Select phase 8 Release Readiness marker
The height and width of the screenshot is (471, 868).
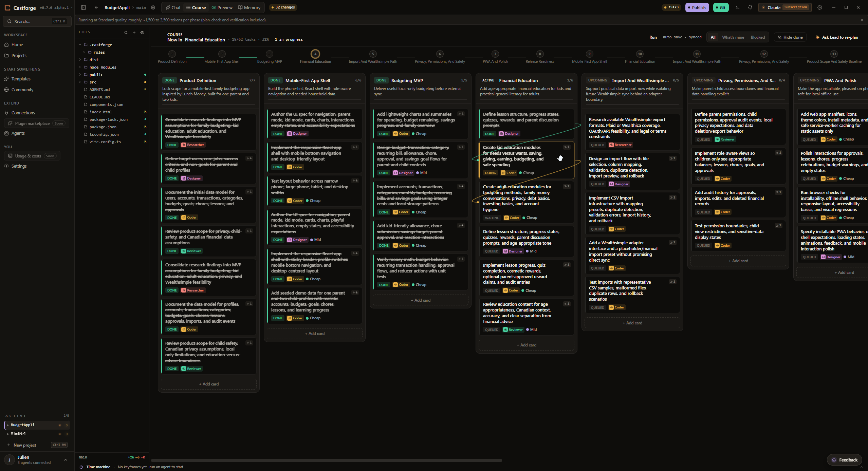tap(540, 54)
